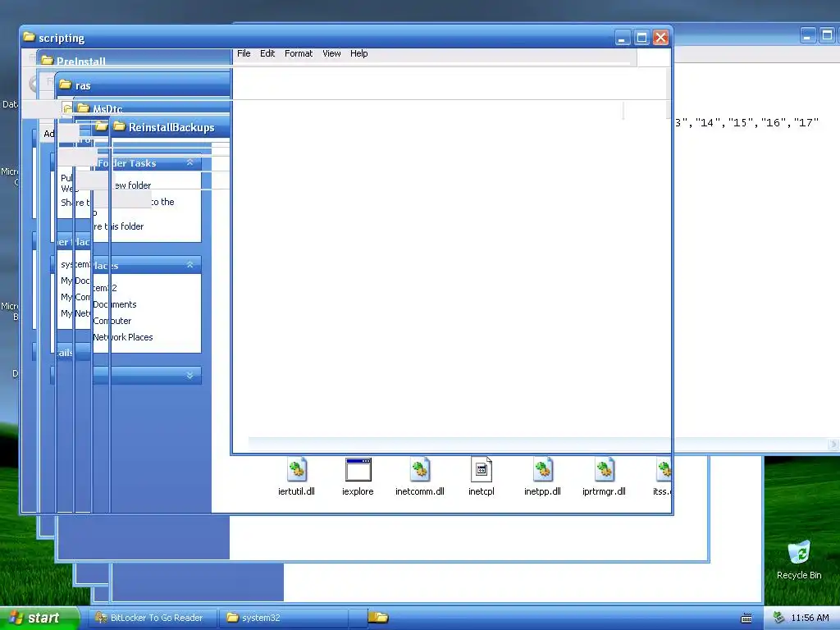Open the View menu in Notepad
The width and height of the screenshot is (840, 630).
(x=331, y=53)
